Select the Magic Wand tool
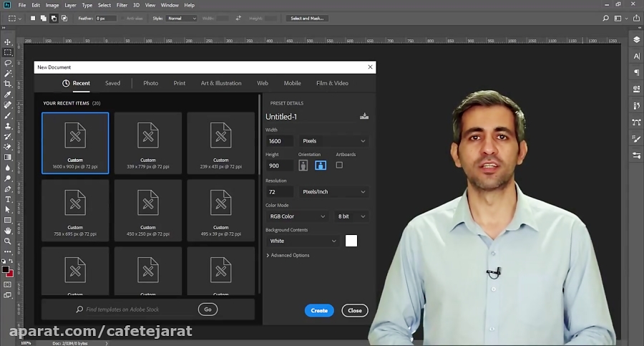The width and height of the screenshot is (644, 346). [8, 73]
